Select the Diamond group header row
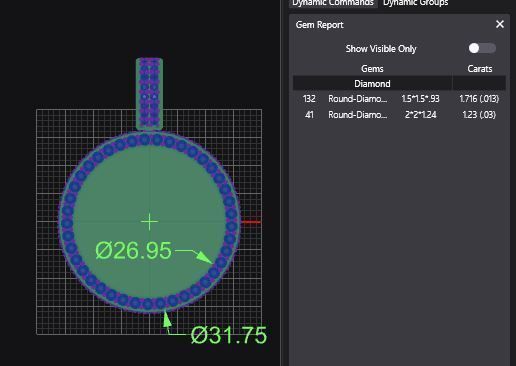This screenshot has width=516, height=366. point(399,83)
